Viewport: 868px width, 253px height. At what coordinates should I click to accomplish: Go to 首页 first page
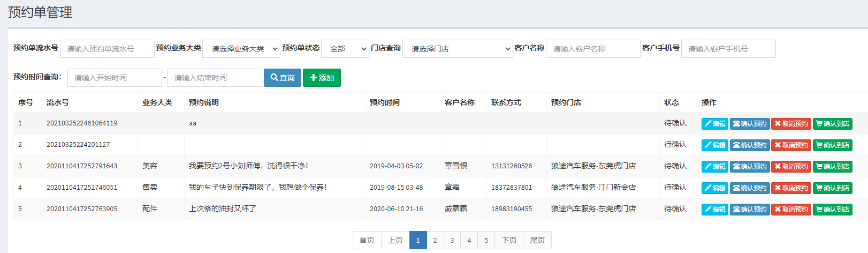tap(367, 240)
